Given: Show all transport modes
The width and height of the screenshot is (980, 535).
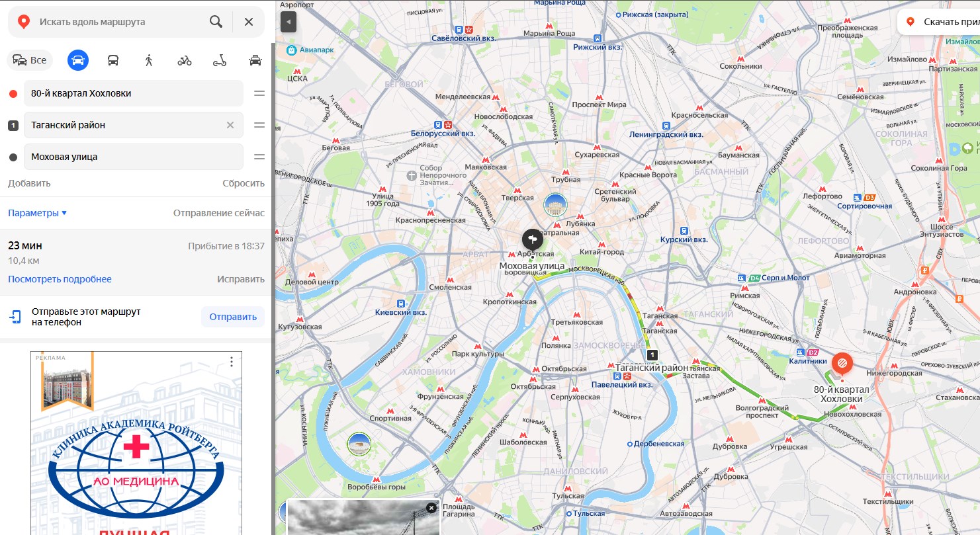Looking at the screenshot, I should [30, 60].
